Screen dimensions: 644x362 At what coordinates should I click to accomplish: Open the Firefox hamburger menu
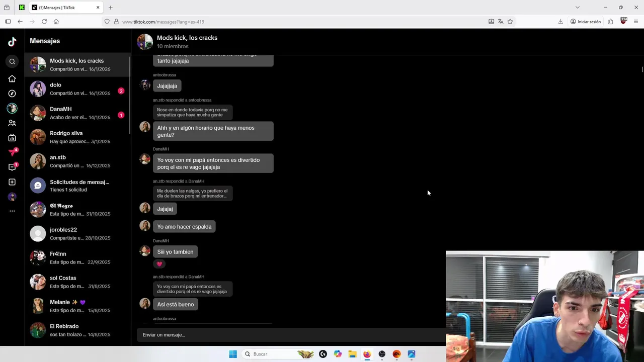coord(636,22)
